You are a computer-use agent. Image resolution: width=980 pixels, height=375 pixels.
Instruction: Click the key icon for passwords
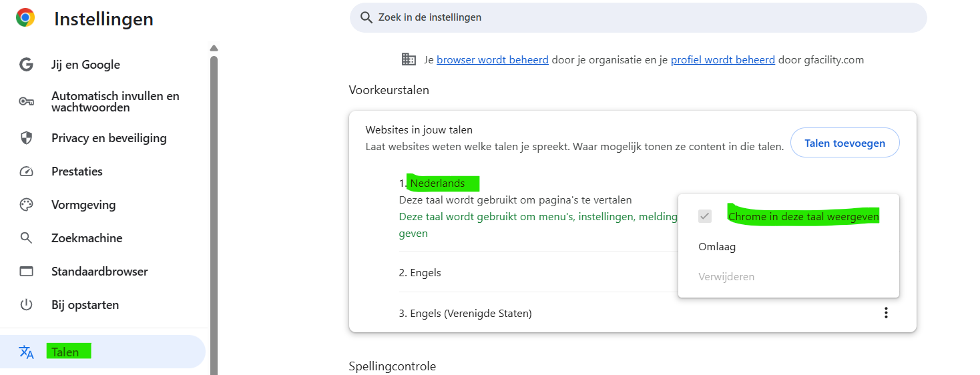[x=26, y=101]
